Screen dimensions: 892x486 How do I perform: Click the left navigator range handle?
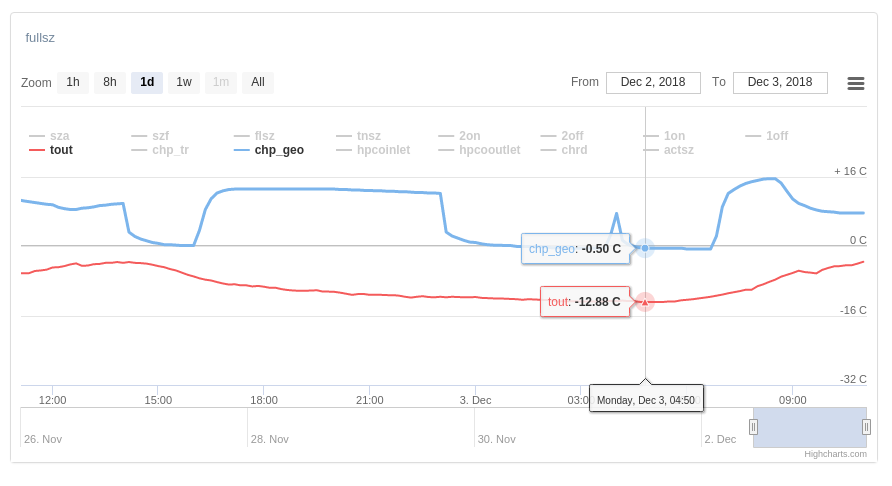(753, 427)
